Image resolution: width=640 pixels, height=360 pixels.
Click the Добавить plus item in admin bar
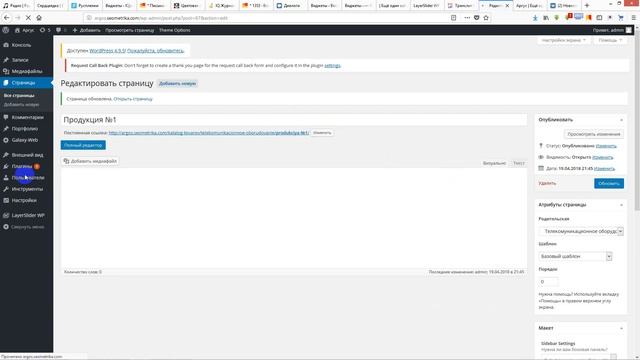click(x=86, y=30)
